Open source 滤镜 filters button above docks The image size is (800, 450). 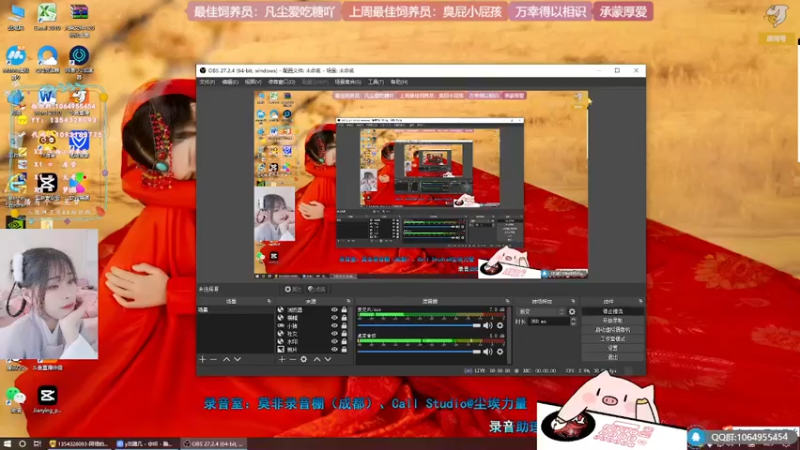(x=316, y=289)
